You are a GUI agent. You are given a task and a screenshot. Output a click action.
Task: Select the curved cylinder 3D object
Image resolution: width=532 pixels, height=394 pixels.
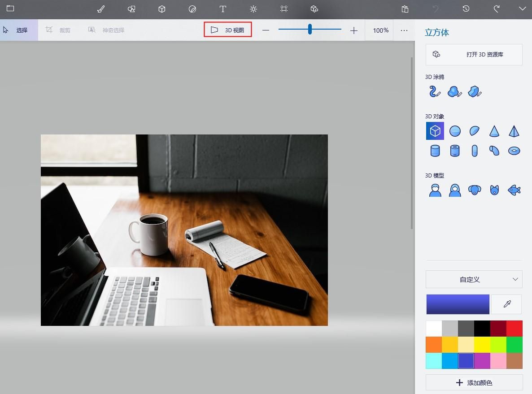[x=494, y=151]
